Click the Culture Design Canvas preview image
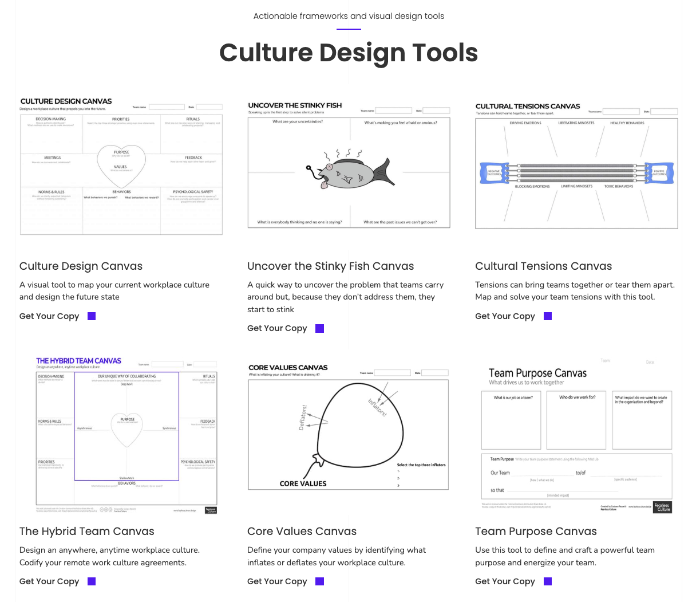 pos(121,168)
